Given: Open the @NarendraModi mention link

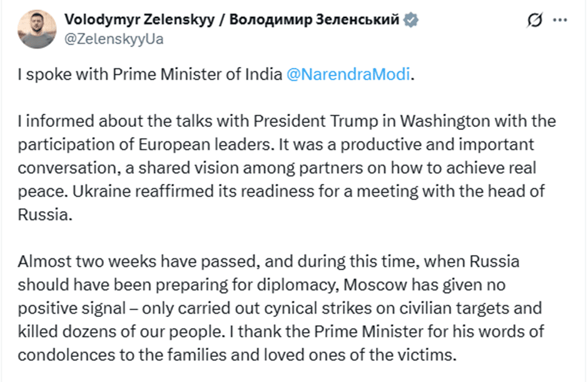Looking at the screenshot, I should [x=348, y=74].
